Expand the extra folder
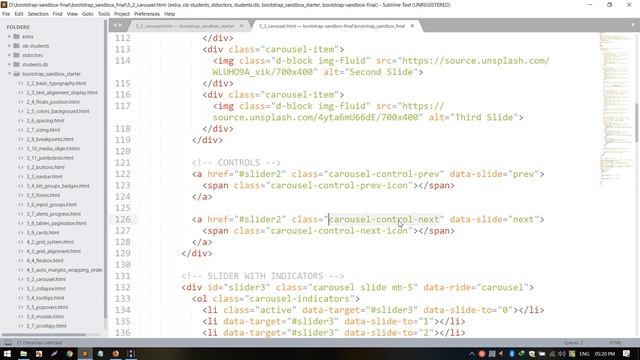 point(9,36)
